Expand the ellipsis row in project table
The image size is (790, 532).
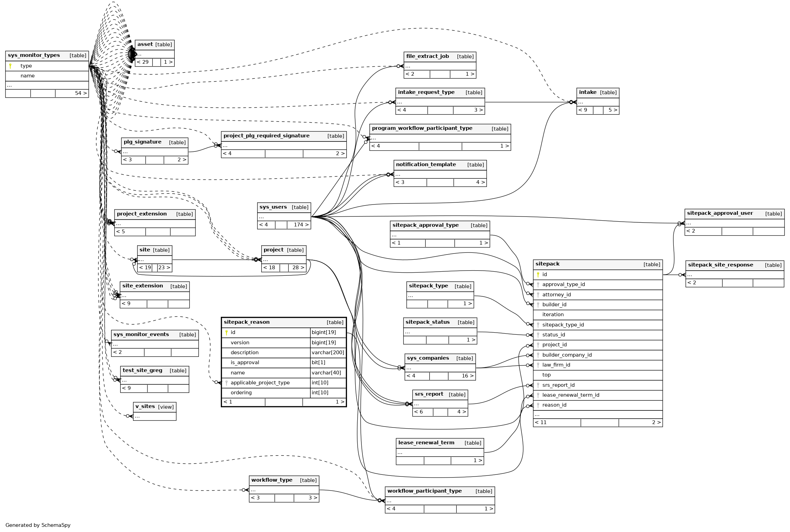coord(266,260)
